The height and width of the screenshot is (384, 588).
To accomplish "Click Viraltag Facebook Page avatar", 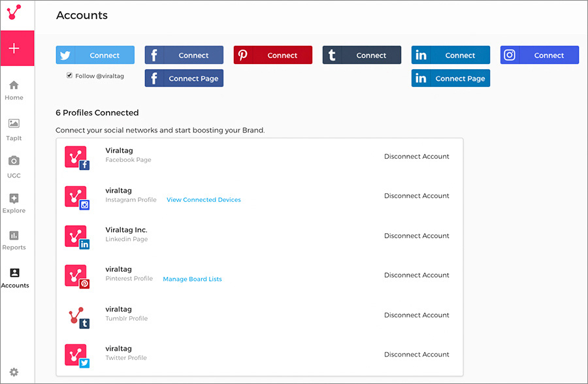I will click(x=77, y=158).
